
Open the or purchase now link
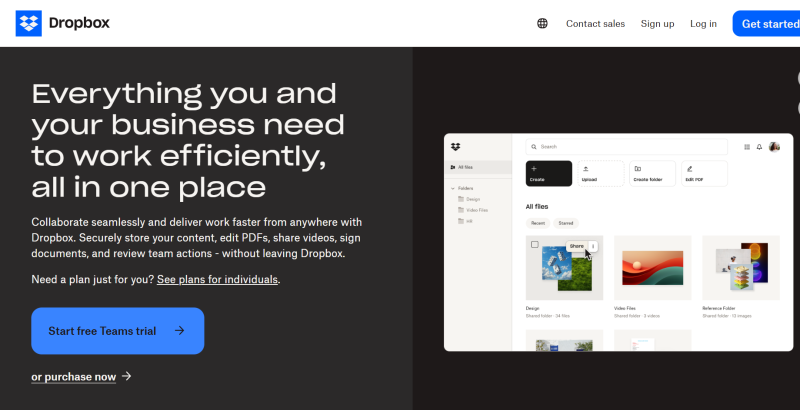73,377
